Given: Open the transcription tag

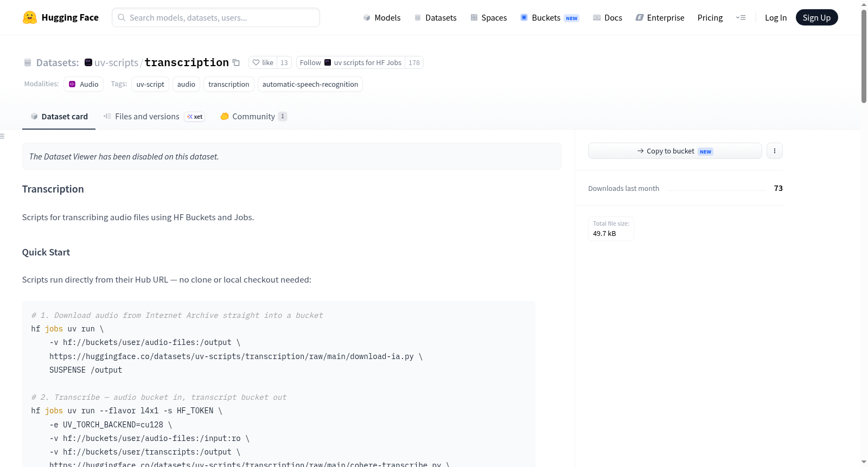Looking at the screenshot, I should point(229,84).
